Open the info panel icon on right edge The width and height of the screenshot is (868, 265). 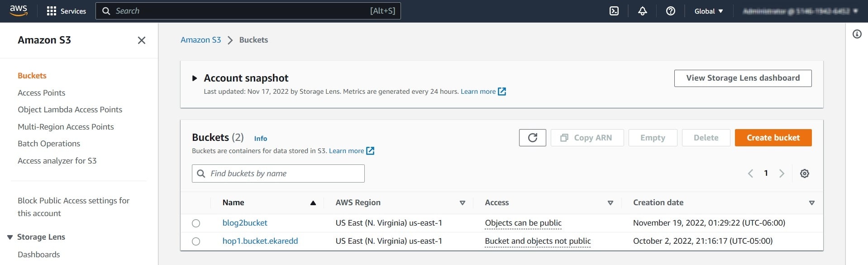click(857, 34)
